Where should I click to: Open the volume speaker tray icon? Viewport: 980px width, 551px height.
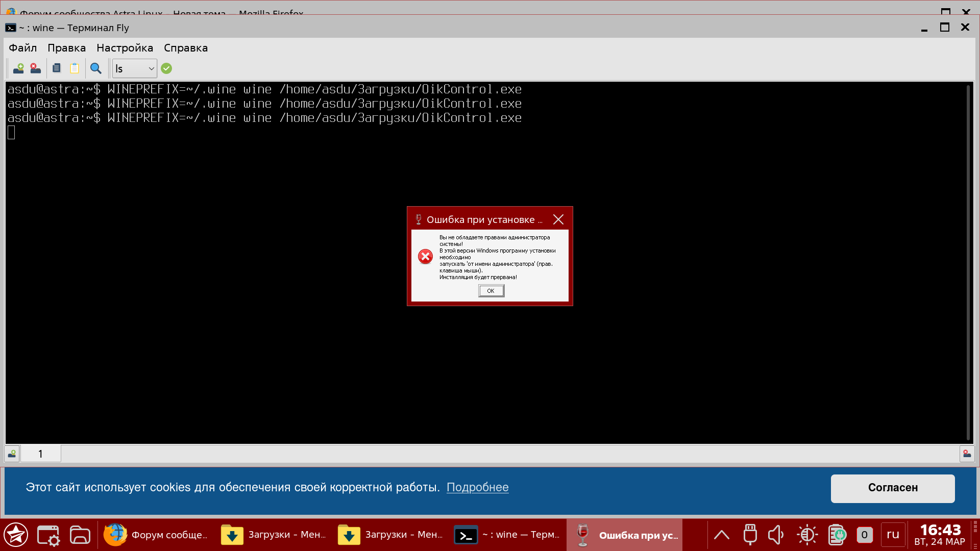775,535
